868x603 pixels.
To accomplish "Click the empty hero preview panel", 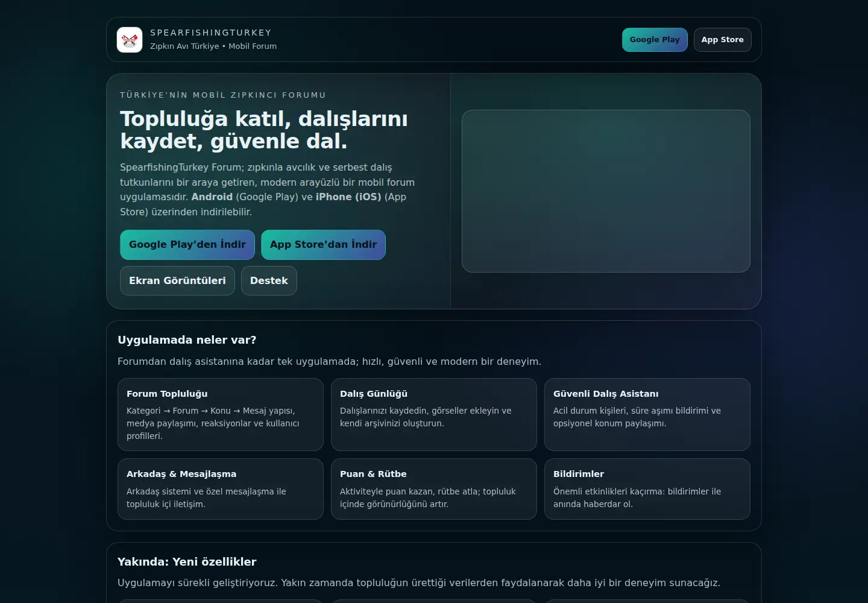I will [x=606, y=191].
